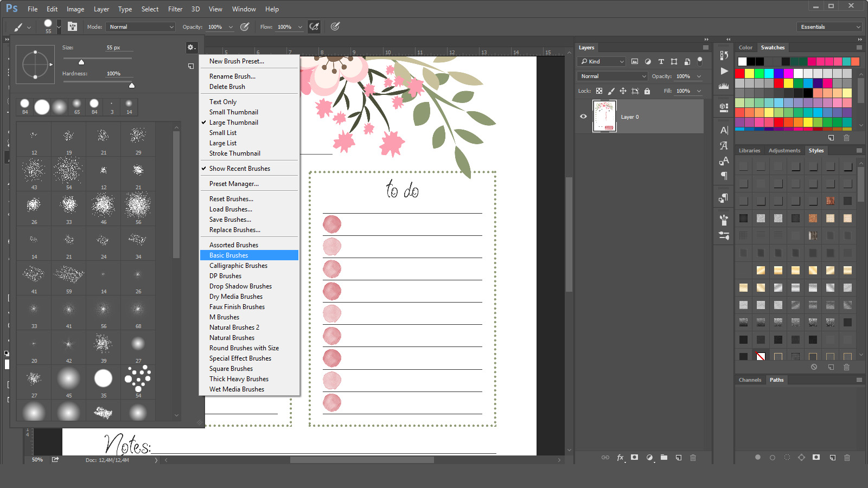The image size is (868, 488).
Task: Open the History panel icon
Action: pos(724,55)
